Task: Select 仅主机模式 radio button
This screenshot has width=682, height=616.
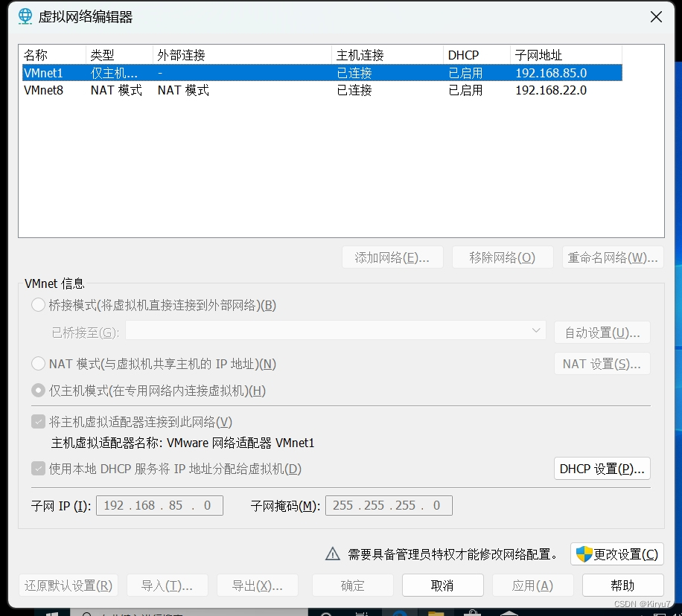Action: click(38, 391)
